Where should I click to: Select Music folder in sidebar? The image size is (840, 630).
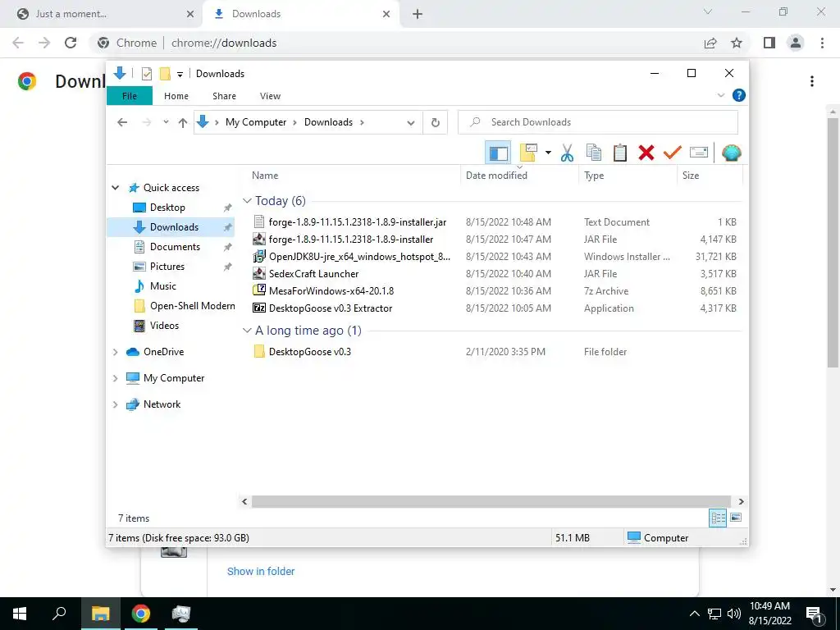(163, 286)
